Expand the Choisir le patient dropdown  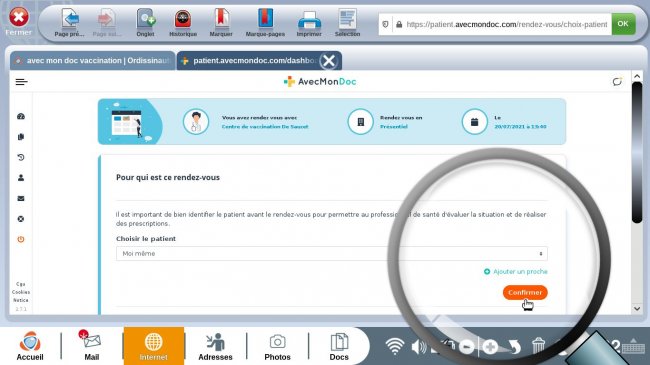pos(332,253)
